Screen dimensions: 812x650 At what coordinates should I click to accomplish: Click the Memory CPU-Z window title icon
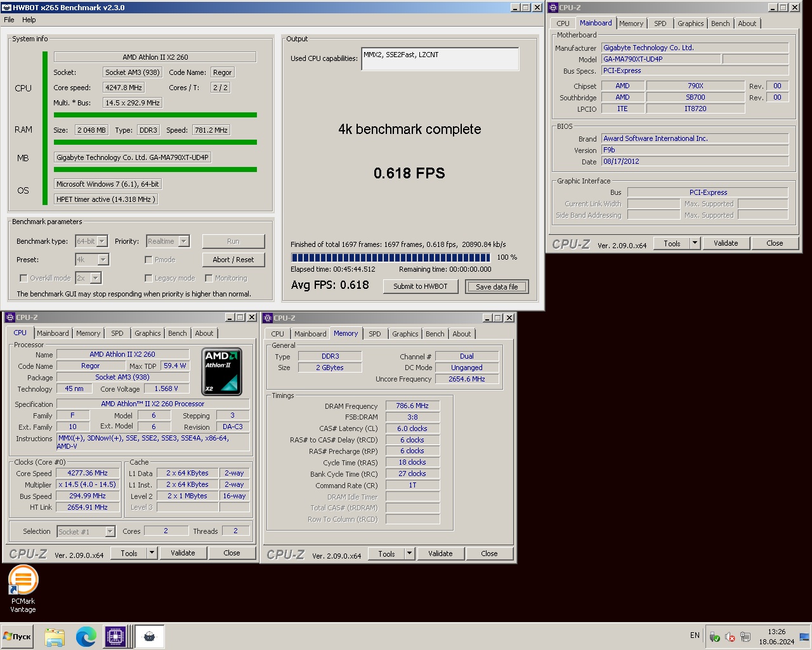268,317
